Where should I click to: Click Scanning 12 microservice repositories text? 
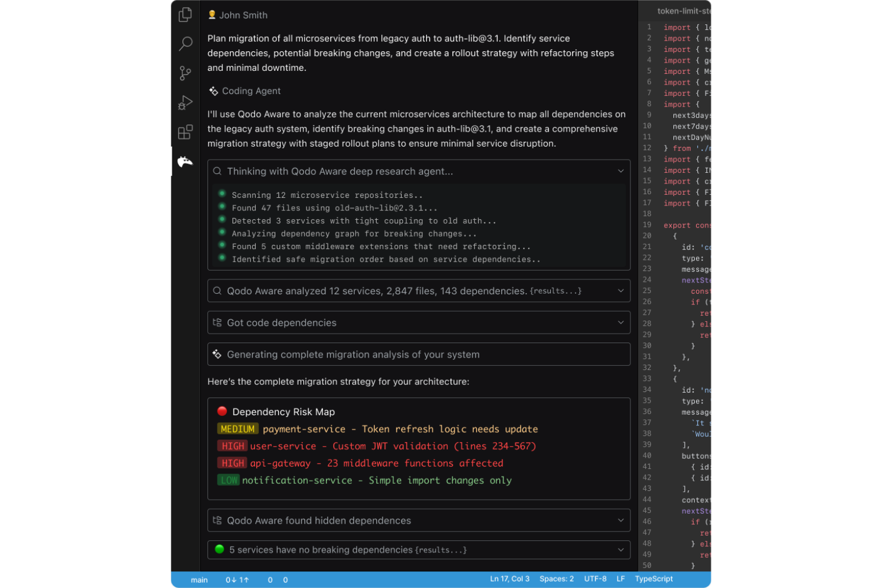327,195
